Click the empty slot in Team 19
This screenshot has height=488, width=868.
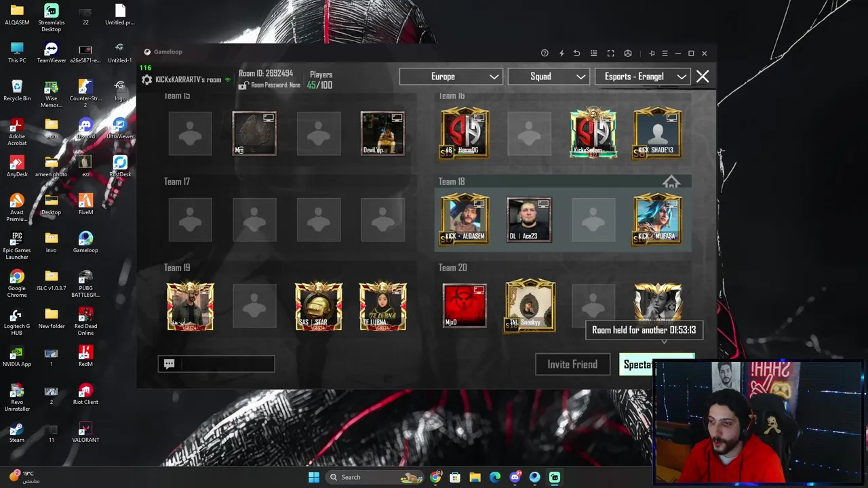[x=254, y=306]
